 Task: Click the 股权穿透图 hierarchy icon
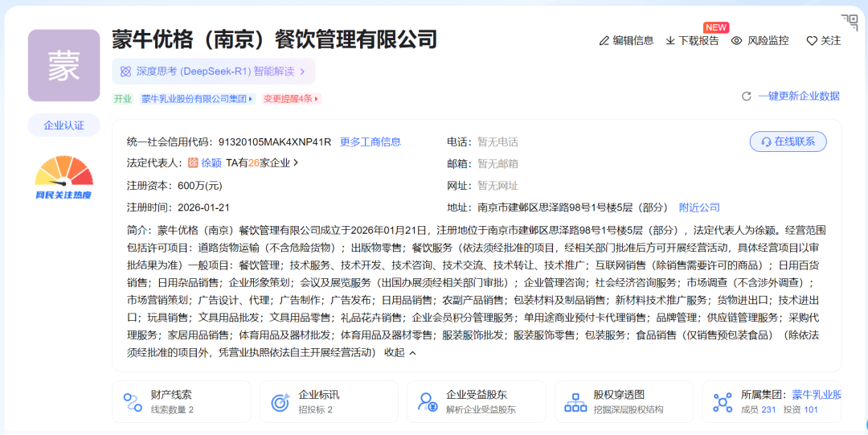[x=575, y=402]
